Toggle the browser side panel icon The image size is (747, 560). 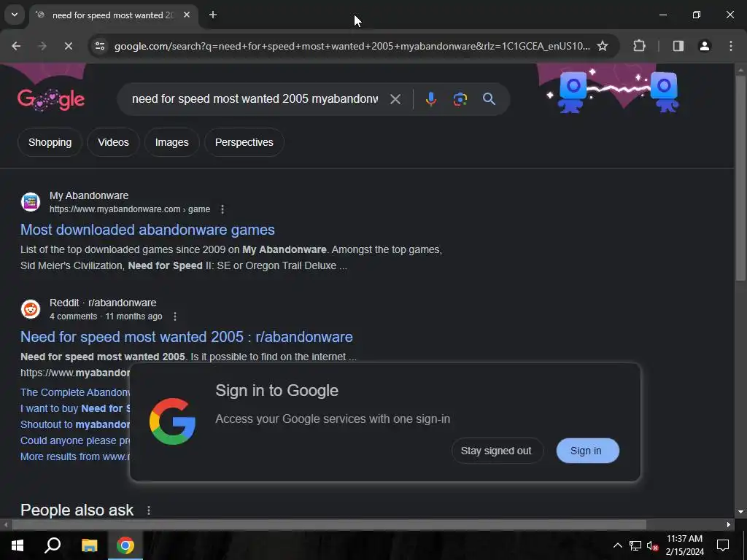click(678, 46)
